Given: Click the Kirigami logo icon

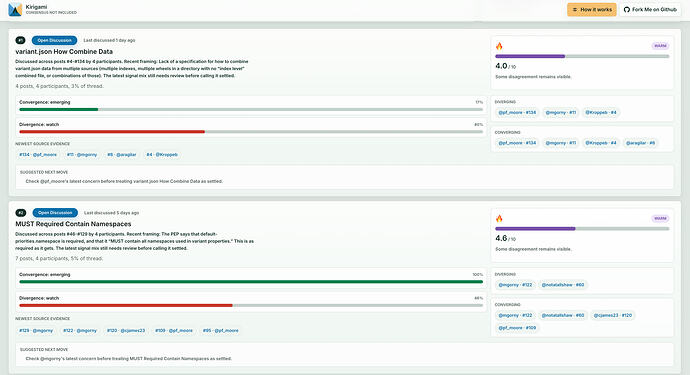Looking at the screenshot, I should pos(15,9).
